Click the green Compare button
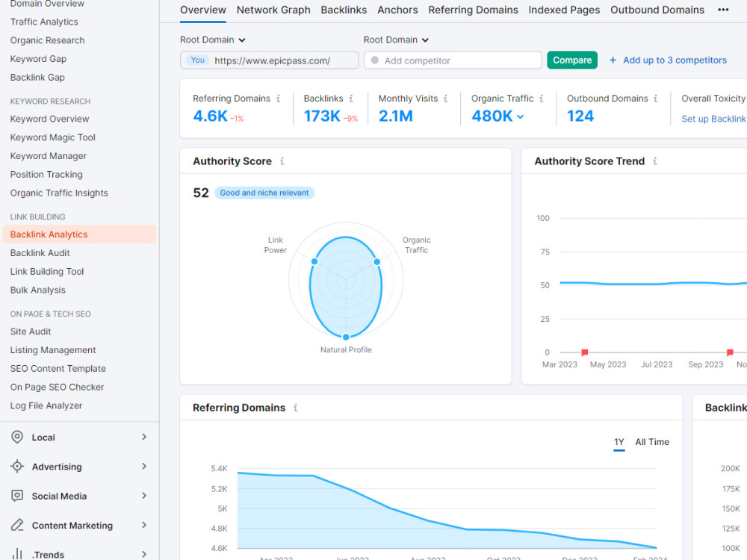 point(572,60)
